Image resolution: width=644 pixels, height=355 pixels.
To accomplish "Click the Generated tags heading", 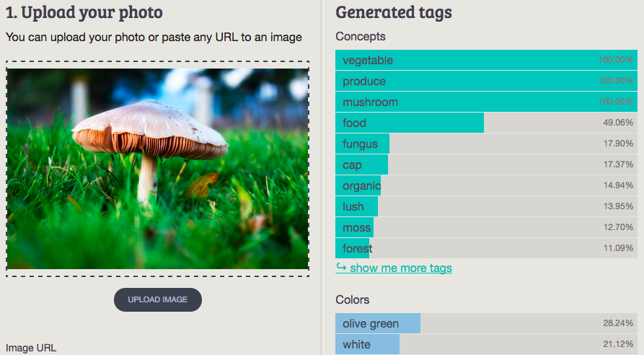I will click(x=394, y=12).
